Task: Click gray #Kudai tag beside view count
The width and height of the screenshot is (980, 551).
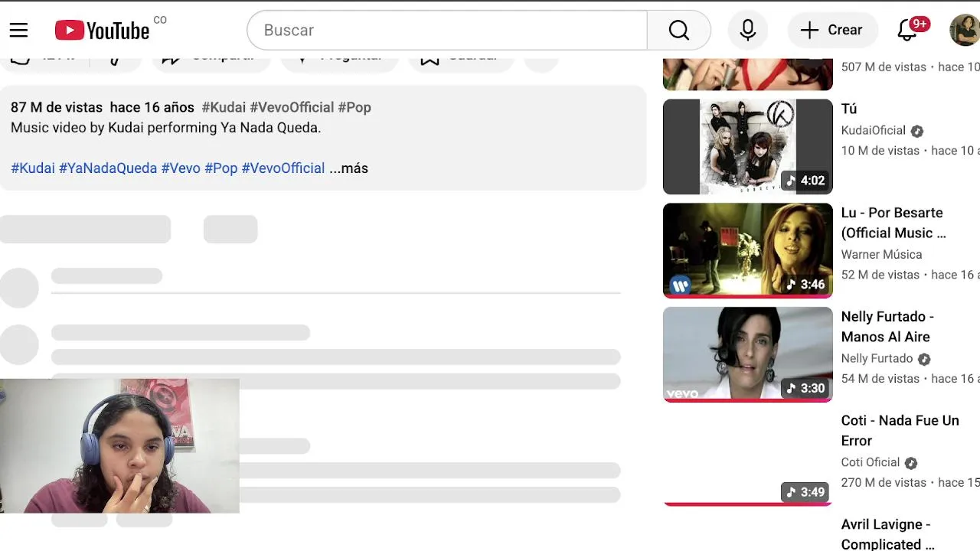Action: [x=224, y=107]
